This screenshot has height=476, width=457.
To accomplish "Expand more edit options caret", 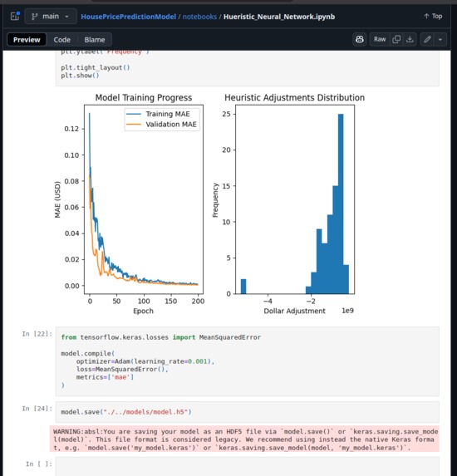I will tap(440, 40).
